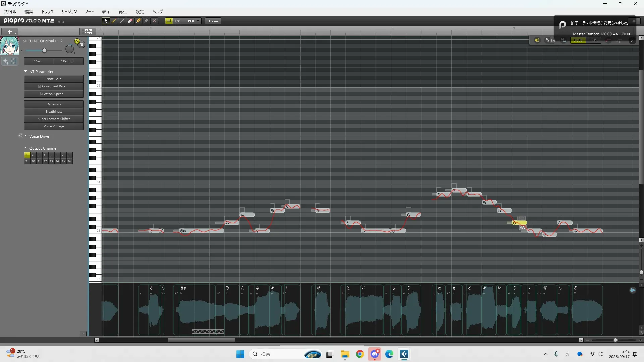Click the red X delete tool
The width and height of the screenshot is (644, 362).
[x=154, y=21]
